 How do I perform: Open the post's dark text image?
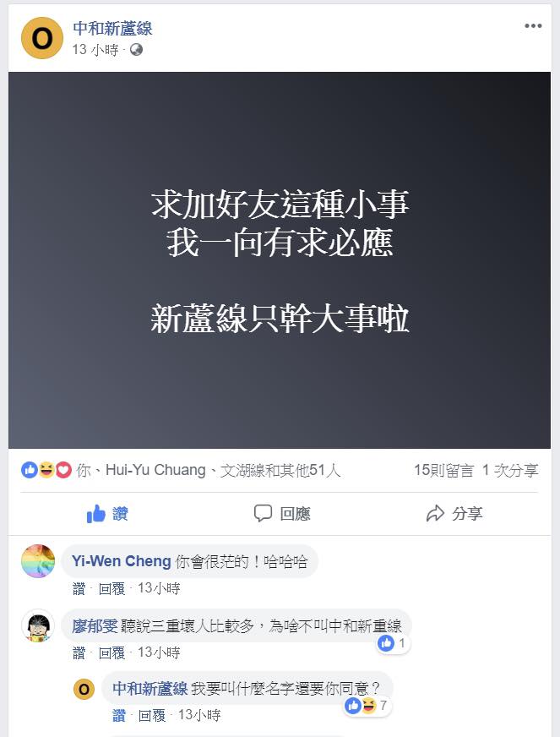tap(280, 260)
